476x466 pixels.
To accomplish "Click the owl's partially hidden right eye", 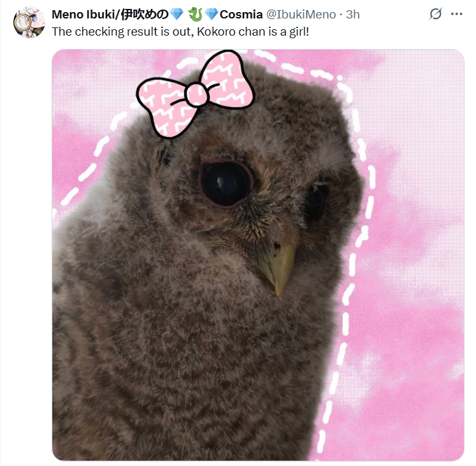I will [x=317, y=202].
